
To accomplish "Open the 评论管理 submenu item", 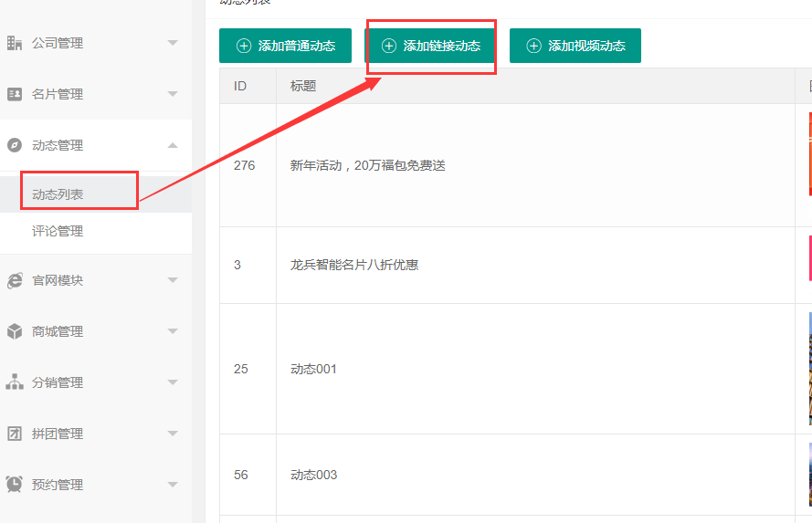I will click(x=58, y=231).
